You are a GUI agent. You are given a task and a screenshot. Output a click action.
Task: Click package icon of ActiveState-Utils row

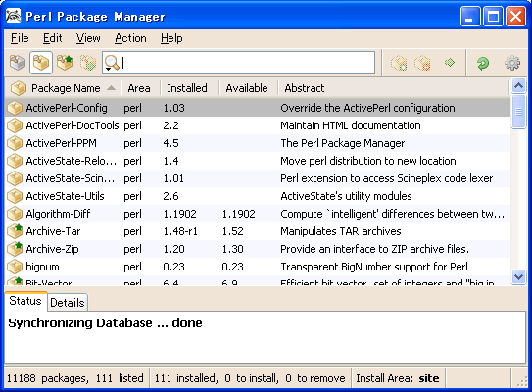pyautogui.click(x=15, y=196)
